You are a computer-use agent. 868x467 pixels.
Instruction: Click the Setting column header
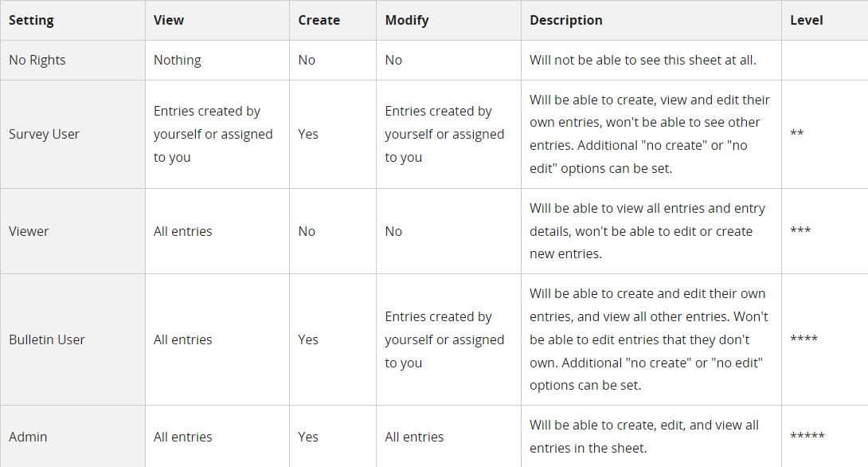(72, 21)
